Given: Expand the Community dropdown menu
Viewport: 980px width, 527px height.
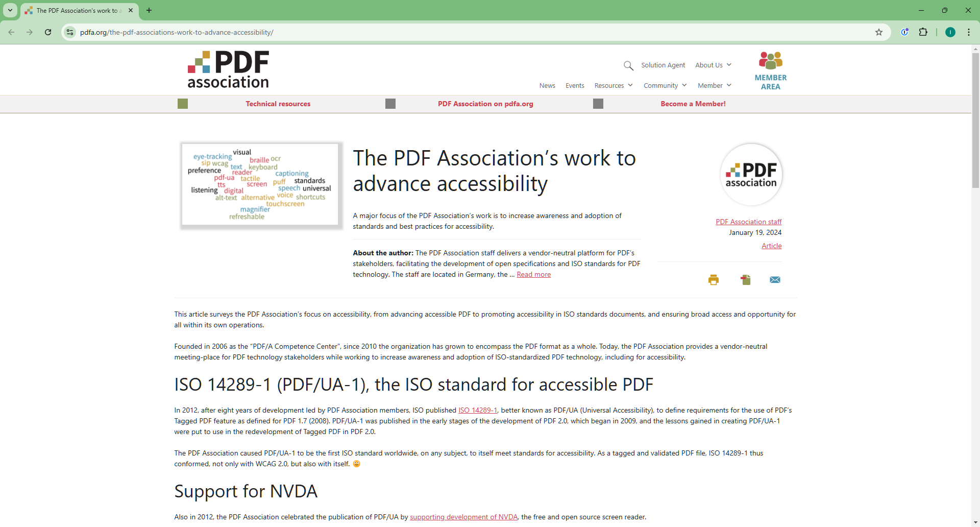Looking at the screenshot, I should [665, 85].
